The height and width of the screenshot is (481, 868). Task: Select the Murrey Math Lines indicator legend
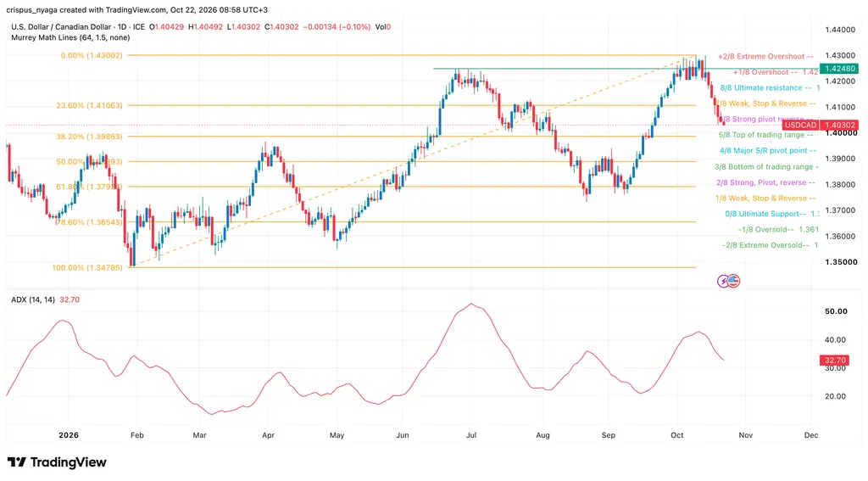click(71, 37)
